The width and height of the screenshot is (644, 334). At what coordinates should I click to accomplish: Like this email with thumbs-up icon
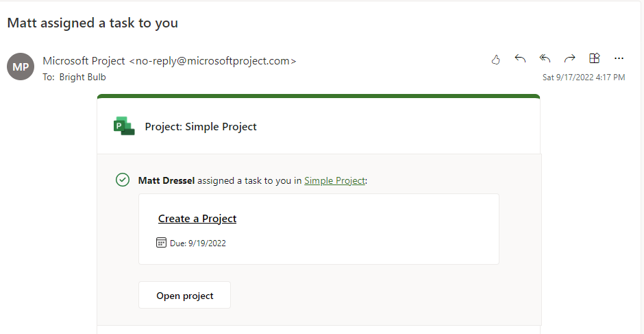tap(496, 60)
